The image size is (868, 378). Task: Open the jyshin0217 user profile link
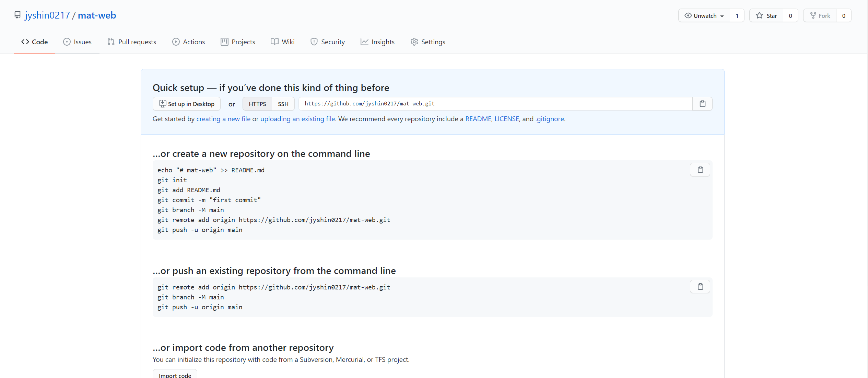47,15
